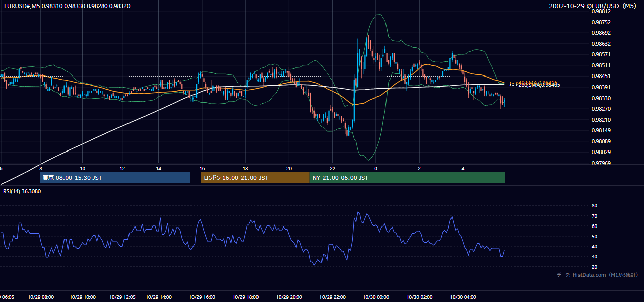Click price level 0.98511 on the axis
Viewport: 644px width, 302px height.
(x=601, y=65)
